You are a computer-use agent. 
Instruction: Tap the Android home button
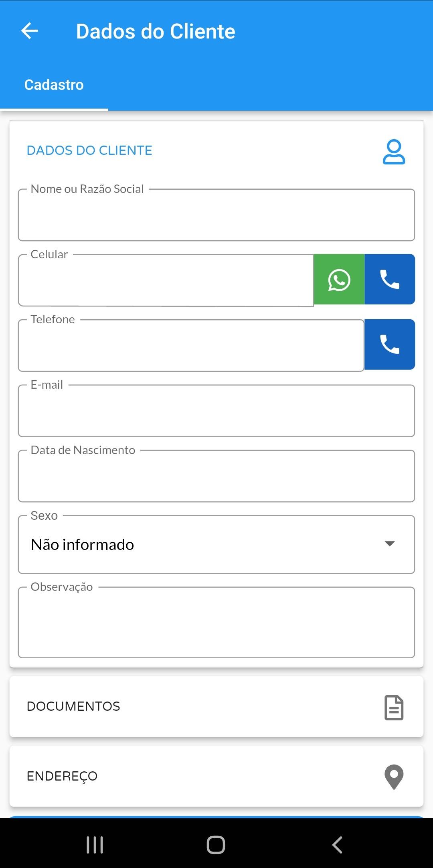[216, 845]
